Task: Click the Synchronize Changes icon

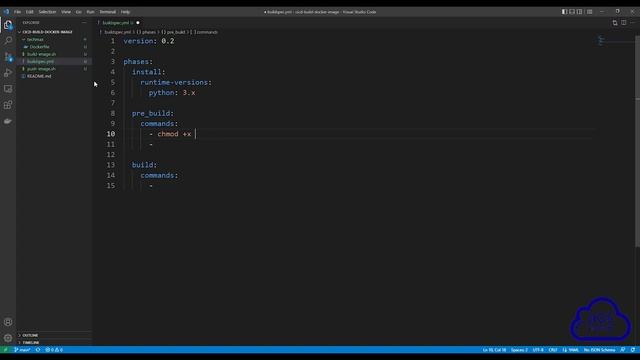Action: (x=38, y=350)
